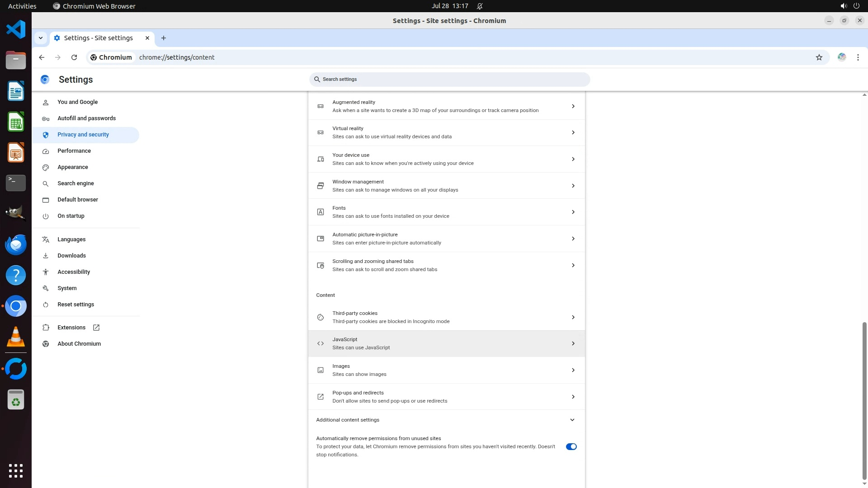
Task: Click the profile avatar icon
Action: [x=841, y=57]
